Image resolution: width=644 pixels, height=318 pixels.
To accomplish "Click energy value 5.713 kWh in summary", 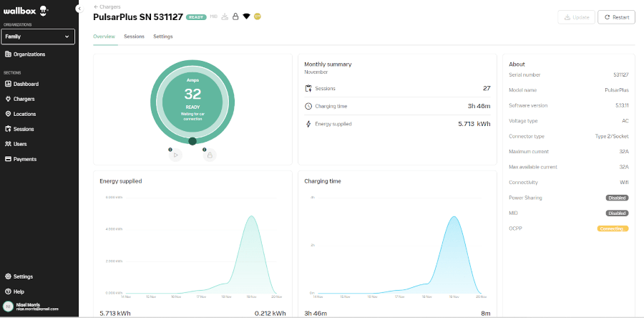I will (x=474, y=124).
